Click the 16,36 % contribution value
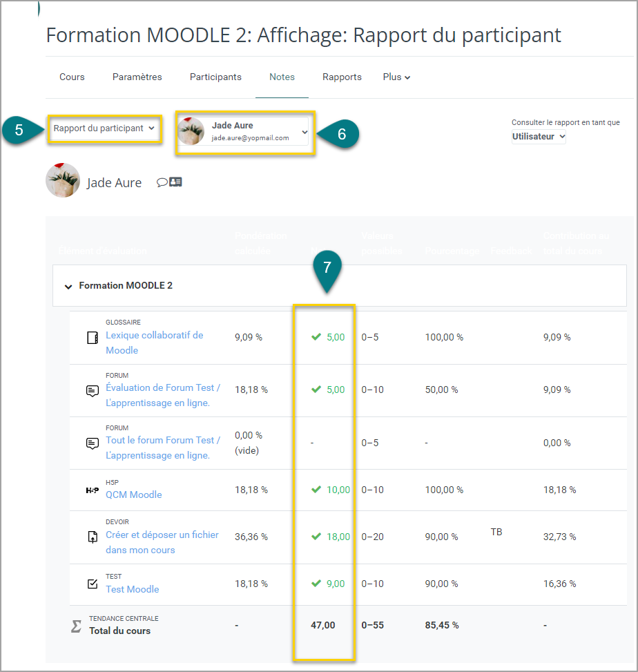Screen dimensions: 638x672 click(x=559, y=584)
